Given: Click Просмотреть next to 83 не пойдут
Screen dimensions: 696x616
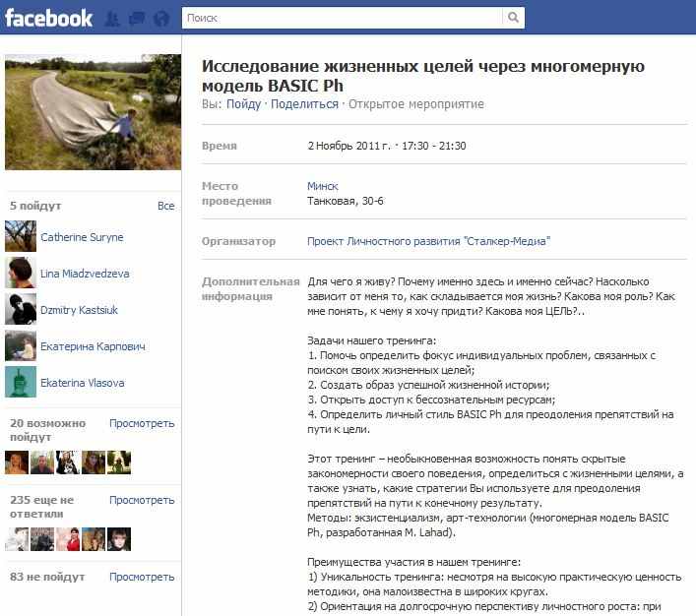Looking at the screenshot, I should click(142, 577).
